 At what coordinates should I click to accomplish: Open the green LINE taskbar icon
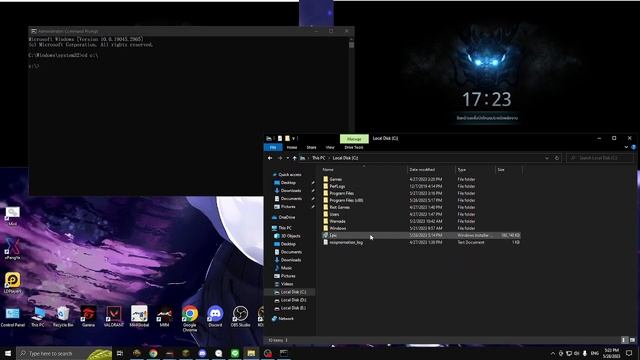click(x=235, y=353)
